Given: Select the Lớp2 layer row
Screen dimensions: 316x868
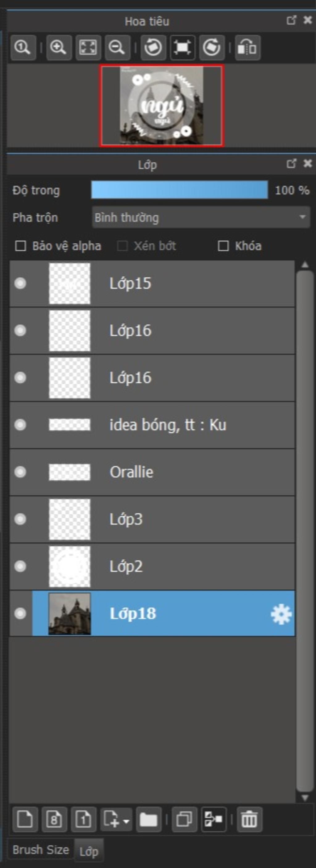Looking at the screenshot, I should (152, 566).
